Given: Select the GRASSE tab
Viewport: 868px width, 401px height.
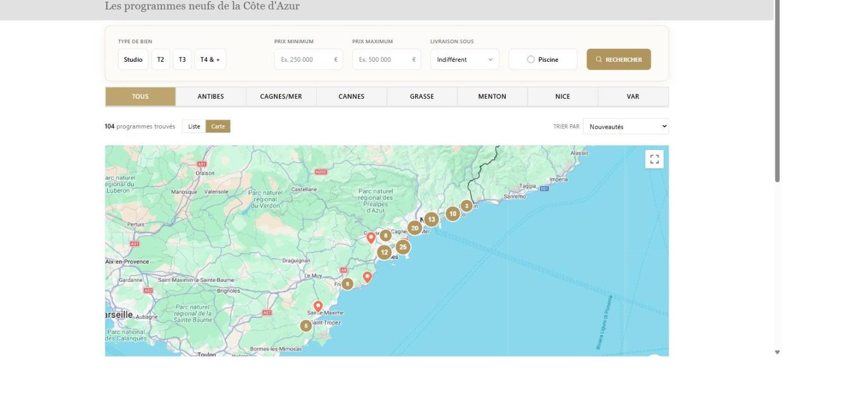Looking at the screenshot, I should (422, 97).
